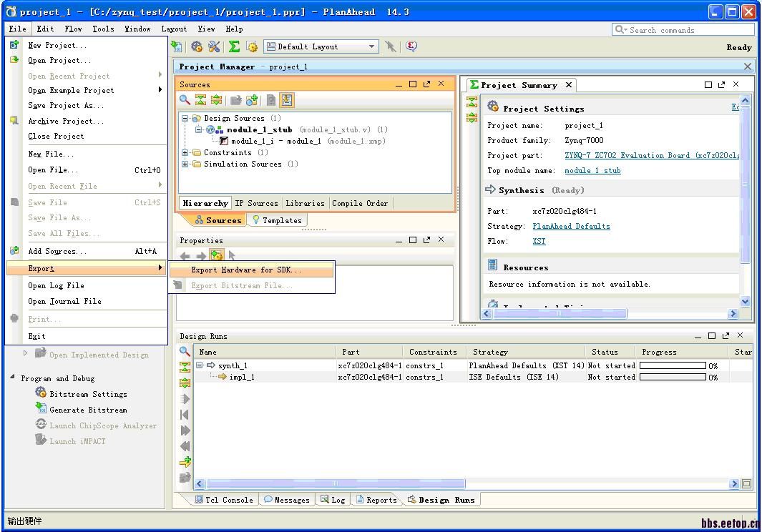Collapse the synth_1 run in Design Runs
This screenshot has height=532, width=762.
tap(200, 365)
